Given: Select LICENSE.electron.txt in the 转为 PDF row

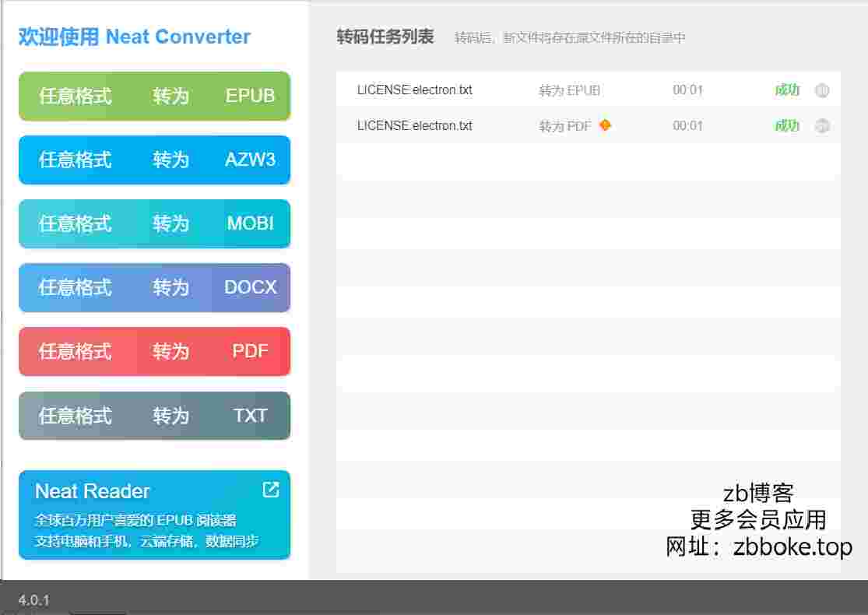Looking at the screenshot, I should (x=415, y=125).
